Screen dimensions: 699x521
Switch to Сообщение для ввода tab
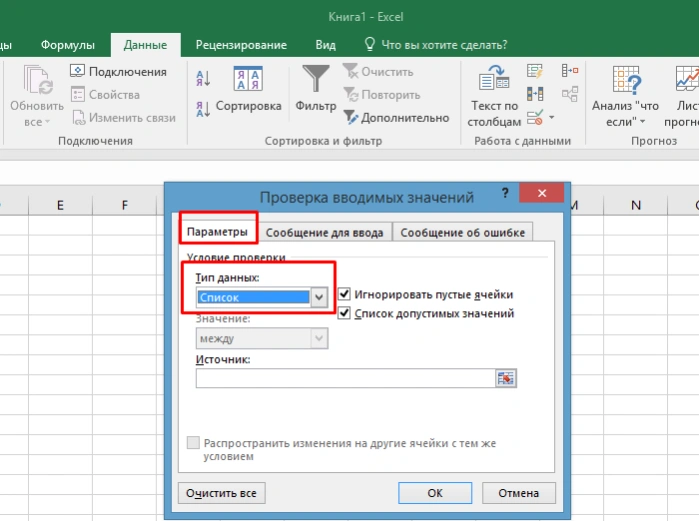coord(324,233)
